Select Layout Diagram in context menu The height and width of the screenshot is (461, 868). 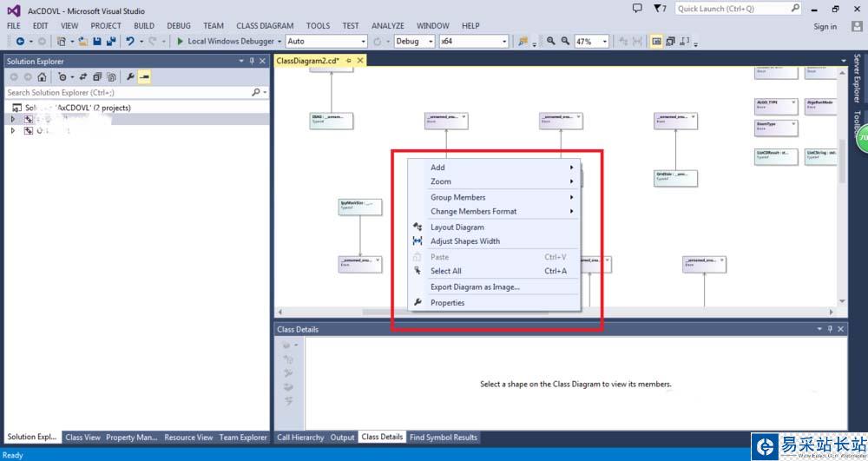(x=495, y=227)
